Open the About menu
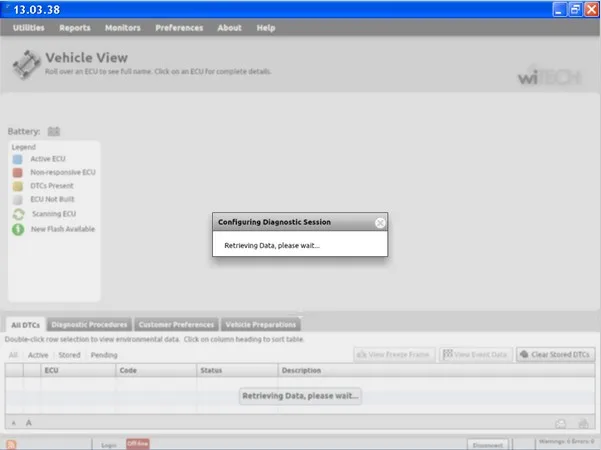The width and height of the screenshot is (601, 450). pos(229,28)
